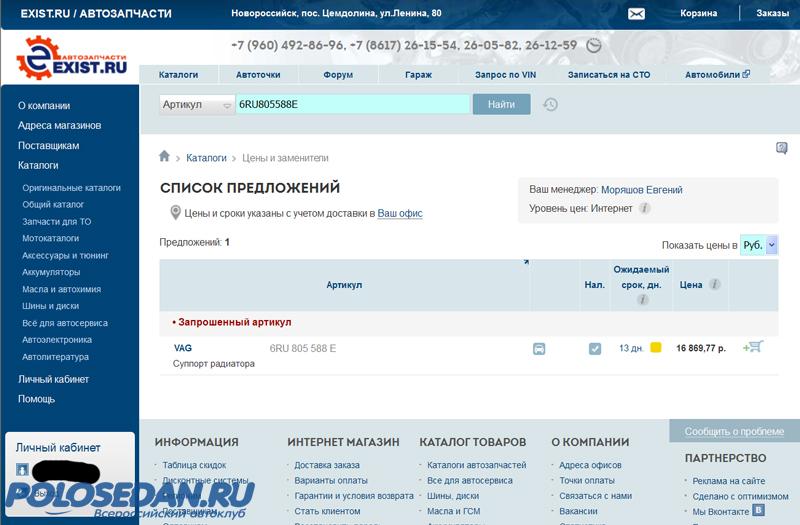Screen dimensions: 800x525
Task: Click the Каталоги breadcrumb link
Action: [x=206, y=158]
